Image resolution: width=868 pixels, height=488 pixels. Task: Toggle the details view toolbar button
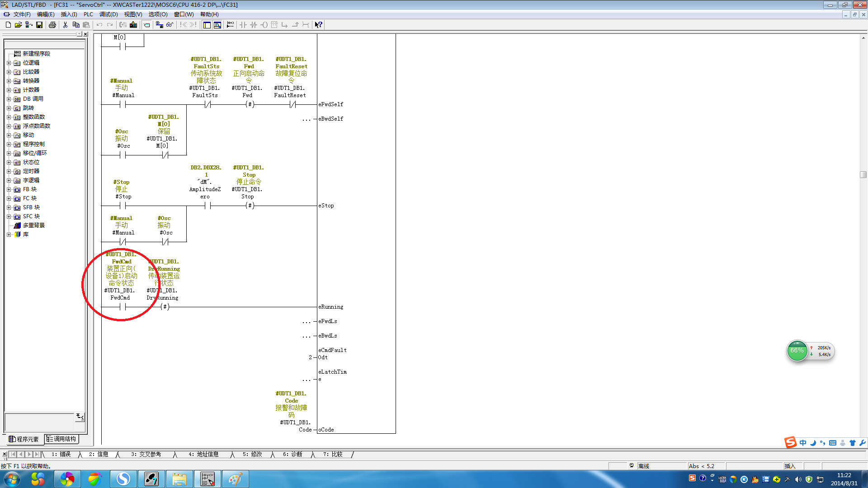(217, 25)
